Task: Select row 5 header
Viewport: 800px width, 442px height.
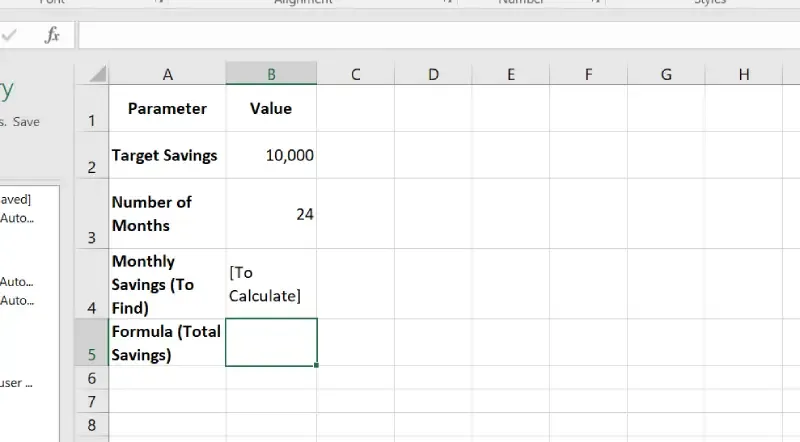Action: [x=92, y=342]
